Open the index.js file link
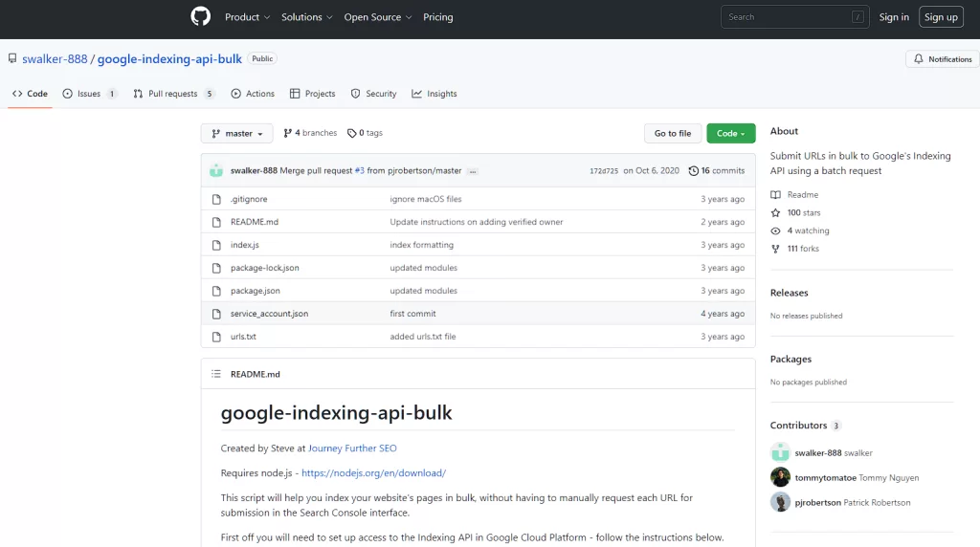This screenshot has height=547, width=980. point(244,245)
